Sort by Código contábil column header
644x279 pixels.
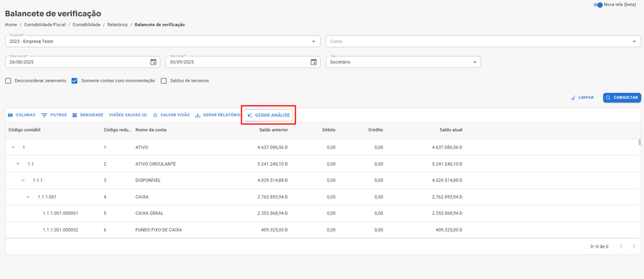tap(24, 130)
